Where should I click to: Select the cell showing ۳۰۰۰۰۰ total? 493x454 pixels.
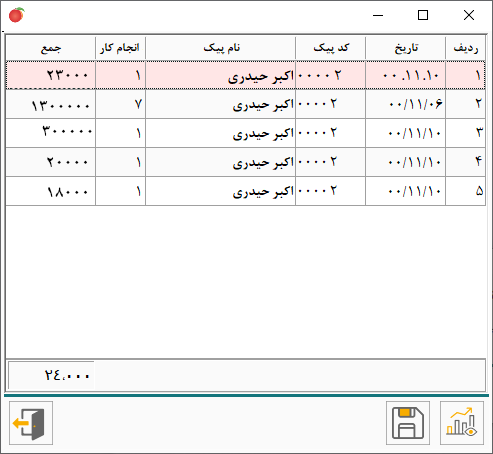pos(50,133)
